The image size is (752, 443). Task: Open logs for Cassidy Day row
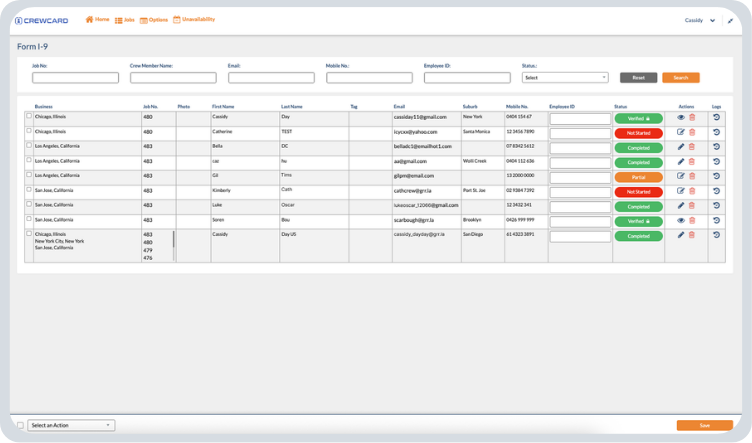(x=716, y=117)
